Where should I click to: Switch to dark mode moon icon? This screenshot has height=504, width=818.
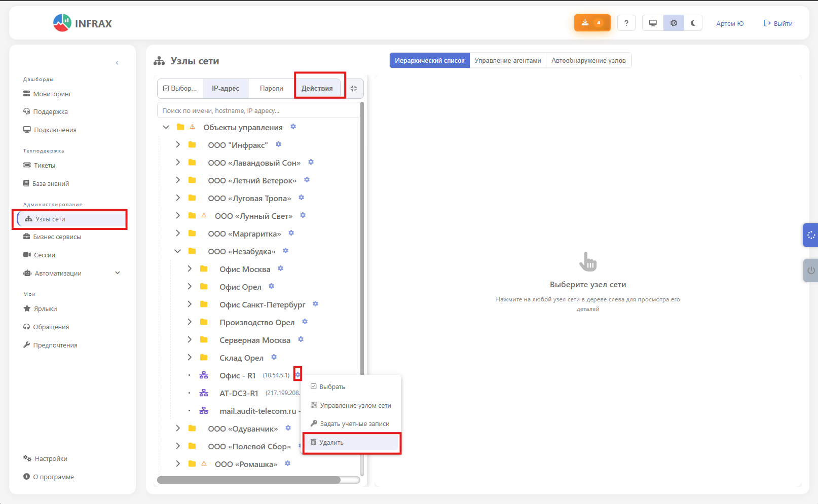[x=693, y=23]
